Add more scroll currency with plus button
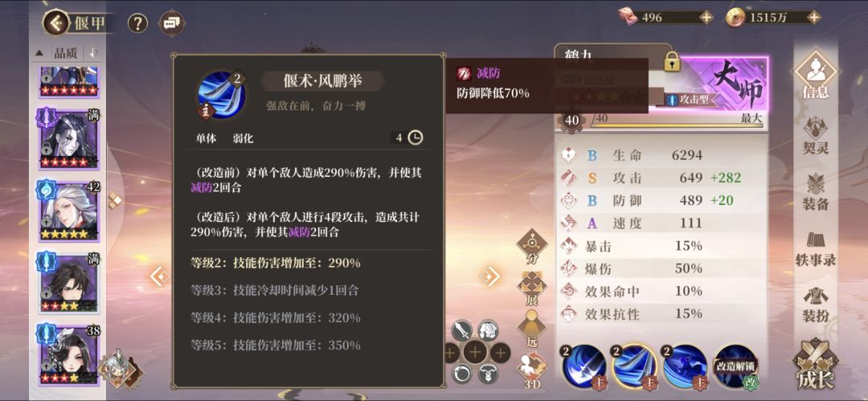 click(x=706, y=17)
